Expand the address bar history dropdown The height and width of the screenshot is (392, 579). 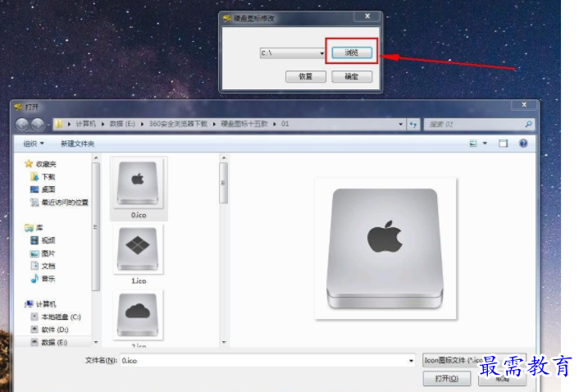(x=401, y=125)
